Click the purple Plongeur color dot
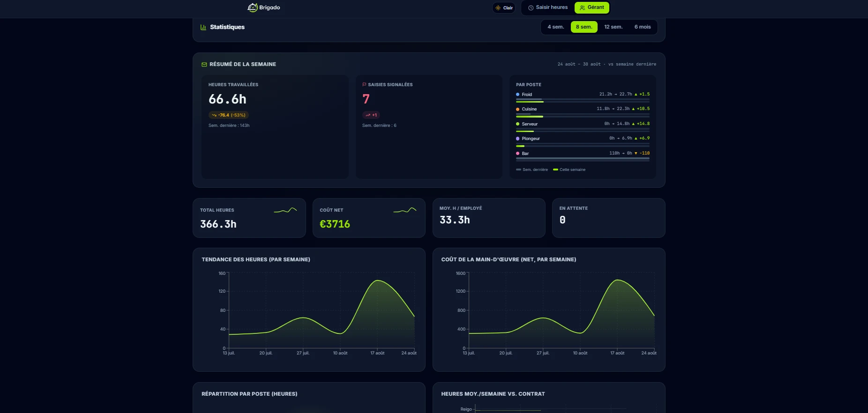Viewport: 868px width, 413px height. (517, 139)
